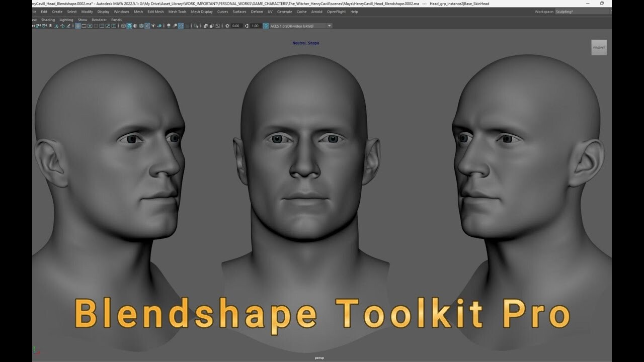Viewport: 644px width, 362px height.
Task: Edit the exposure value field
Action: (x=235, y=26)
